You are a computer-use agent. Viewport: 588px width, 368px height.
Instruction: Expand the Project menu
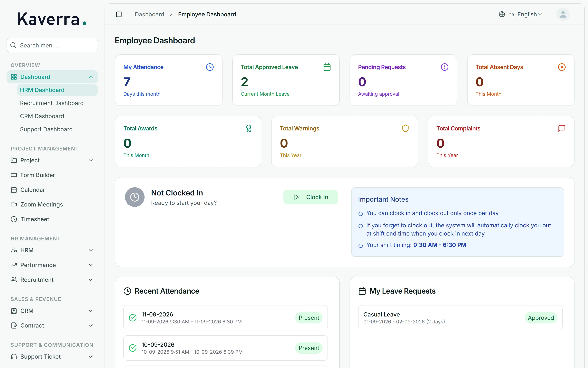tap(52, 160)
